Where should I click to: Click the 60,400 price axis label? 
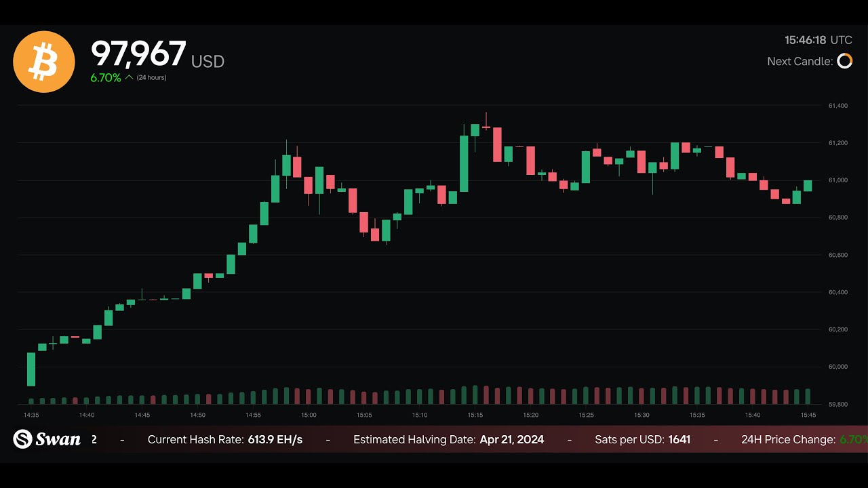838,292
